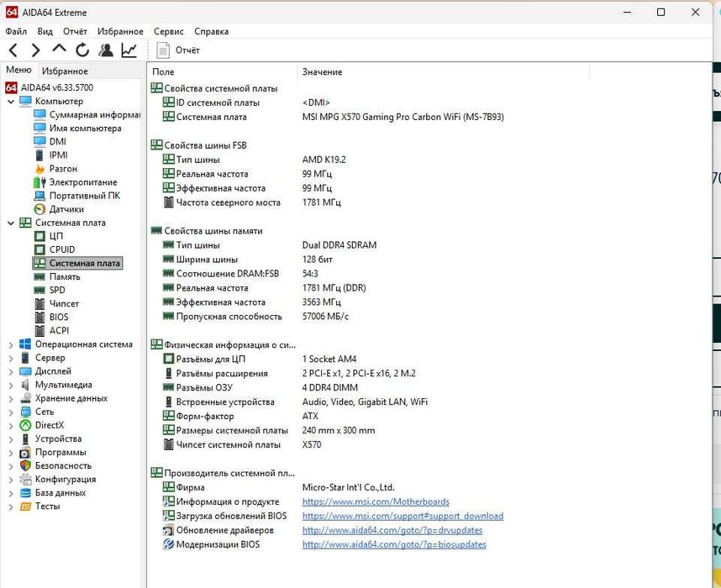
Task: Click the Безопасность shield icon
Action: [25, 465]
